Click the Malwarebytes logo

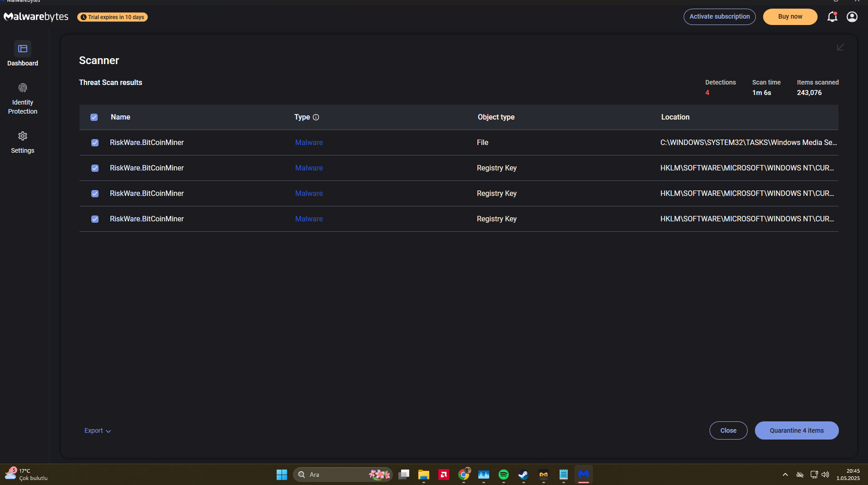point(36,17)
